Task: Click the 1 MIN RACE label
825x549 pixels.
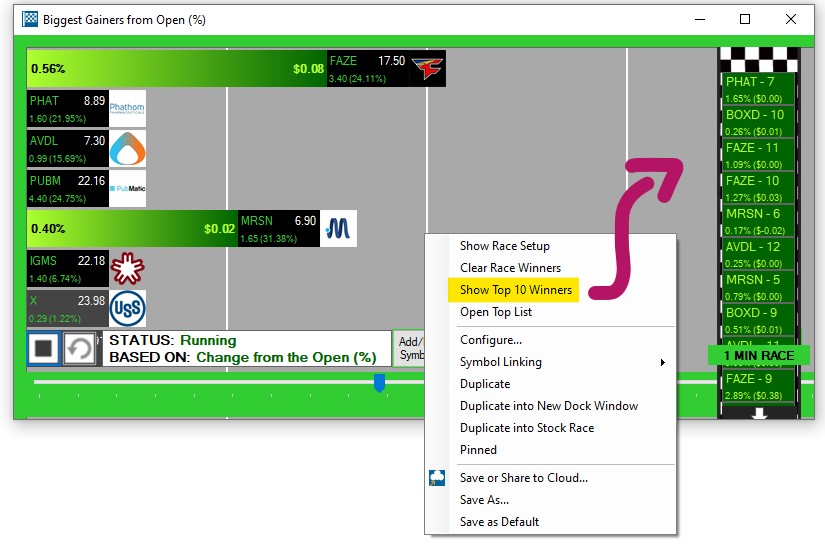Action: click(759, 356)
